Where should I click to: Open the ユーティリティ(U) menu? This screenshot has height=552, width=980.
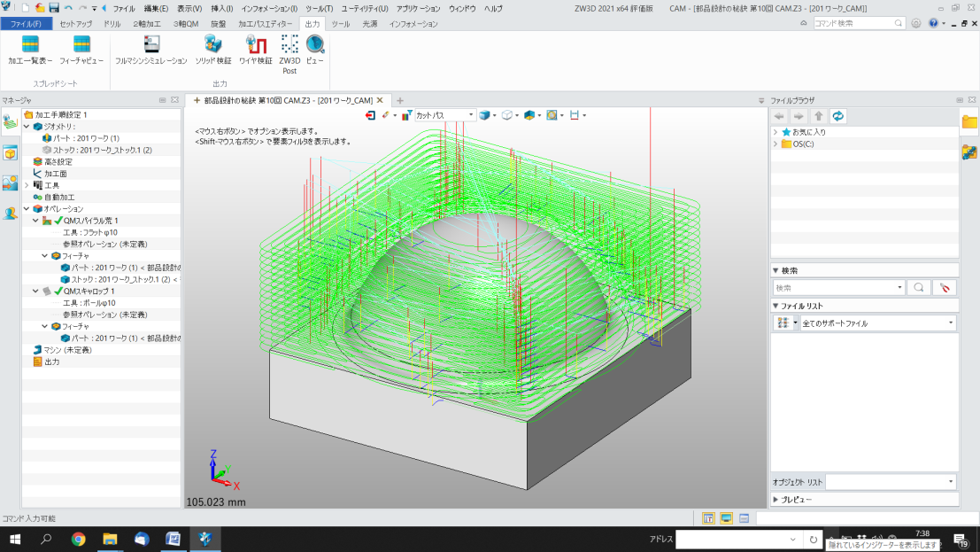click(365, 9)
